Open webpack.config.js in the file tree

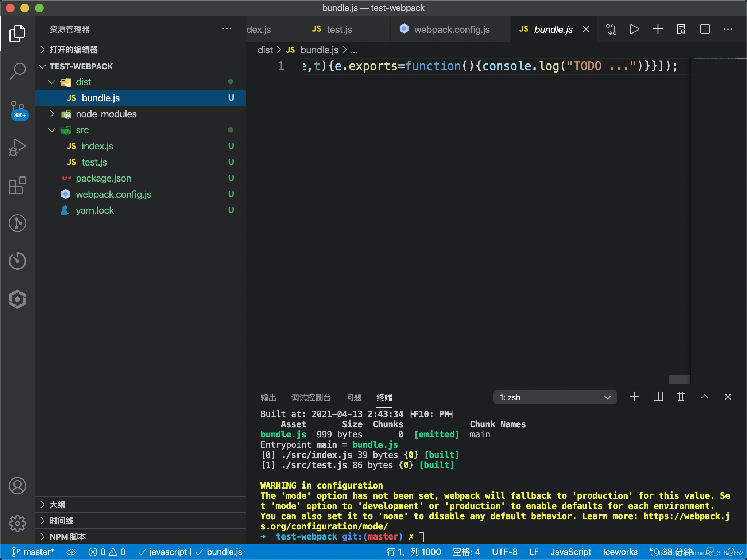pos(140,194)
